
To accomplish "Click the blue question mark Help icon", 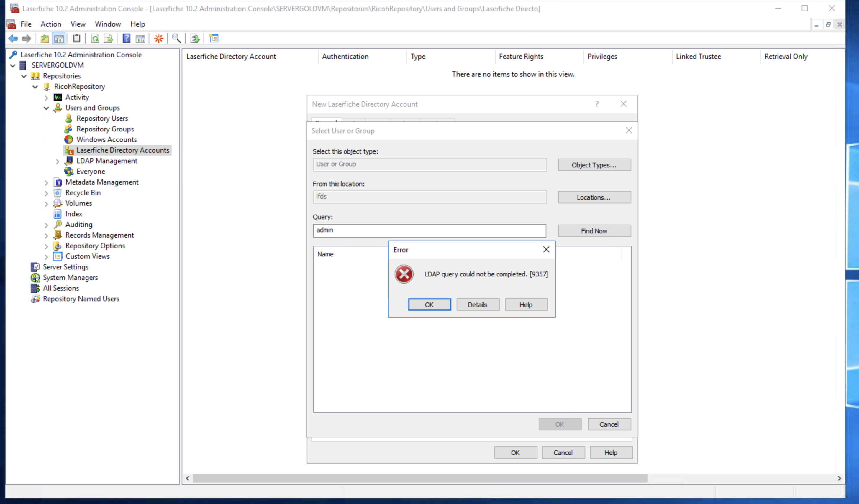I will pyautogui.click(x=127, y=39).
